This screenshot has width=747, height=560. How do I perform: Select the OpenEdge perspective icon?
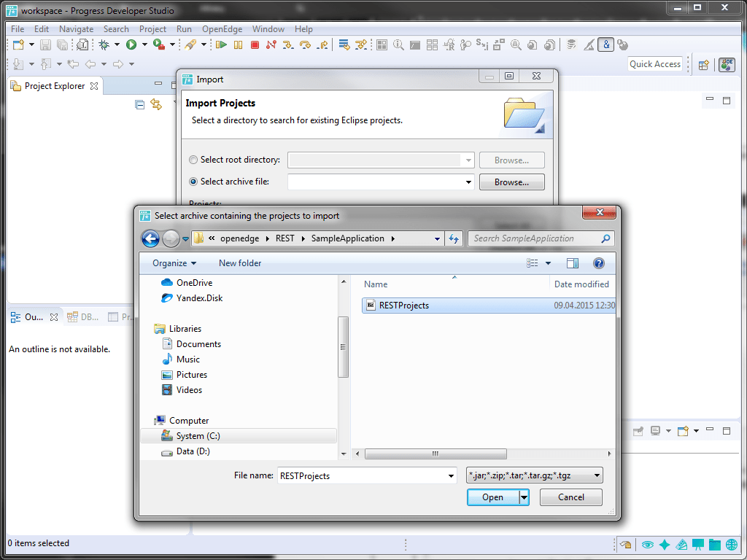coord(727,64)
